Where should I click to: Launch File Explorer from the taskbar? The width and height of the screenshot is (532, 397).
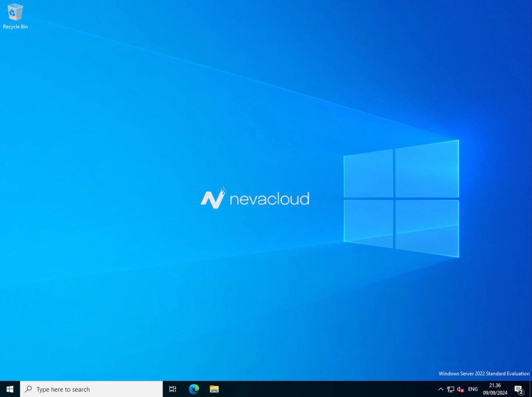[214, 389]
